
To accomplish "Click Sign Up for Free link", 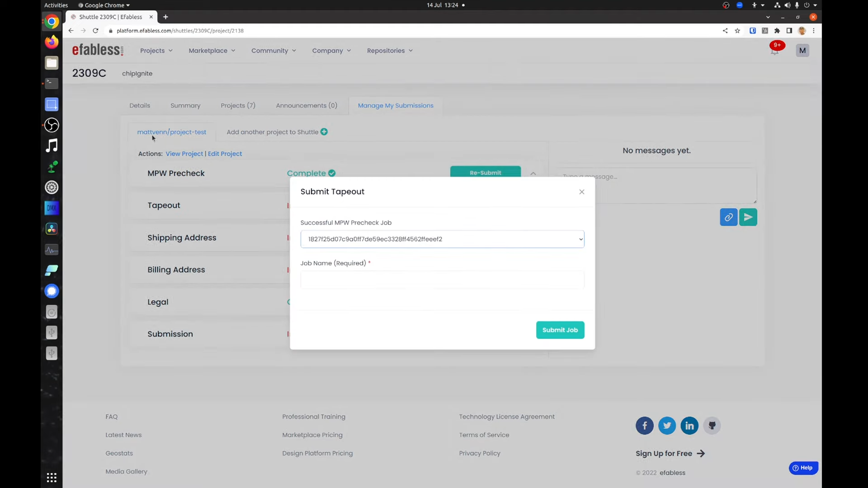I will 670,454.
